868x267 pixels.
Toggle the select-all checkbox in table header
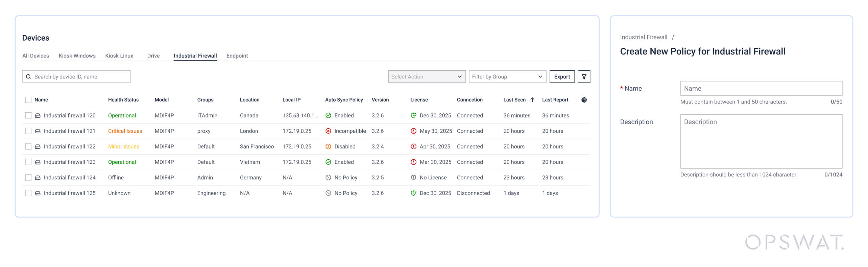tap(28, 100)
